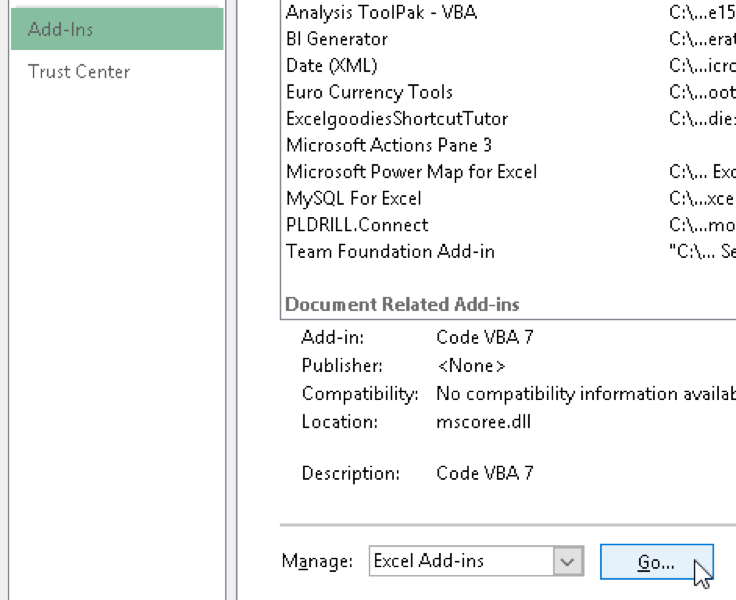Click the Team Foundation Add-in location path
The height and width of the screenshot is (600, 736).
[702, 251]
